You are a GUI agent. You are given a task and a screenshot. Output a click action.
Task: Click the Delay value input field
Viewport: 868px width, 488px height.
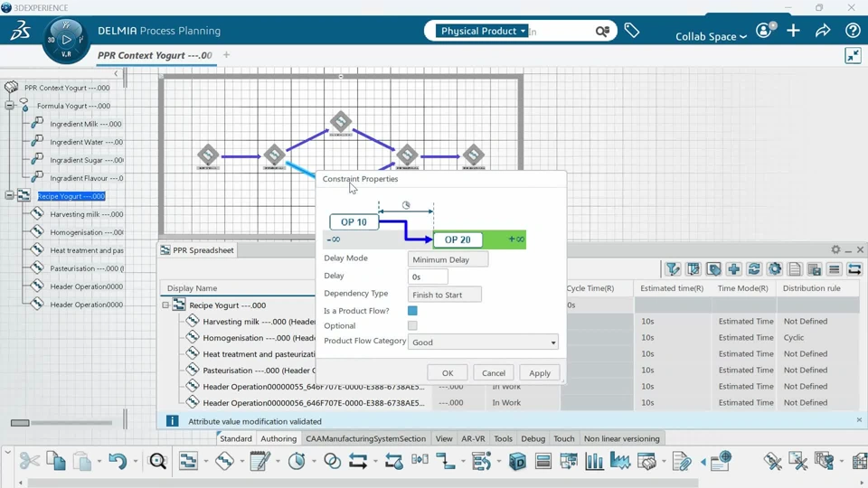428,277
